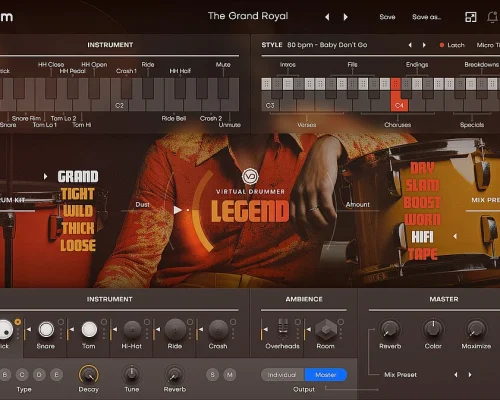Adjust the instrument Tune knob
Viewport: 500px width, 400px height.
point(132,374)
